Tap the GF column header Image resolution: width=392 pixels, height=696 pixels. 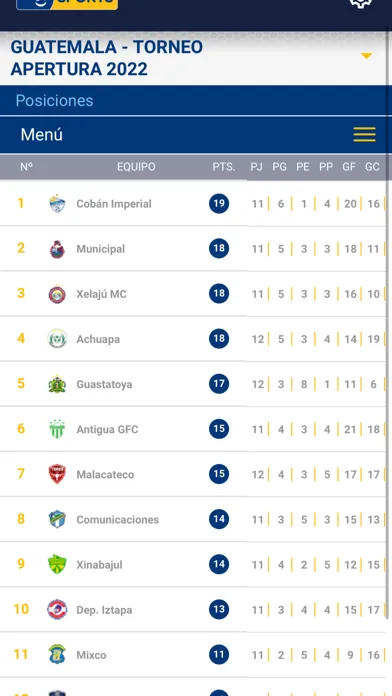click(349, 167)
